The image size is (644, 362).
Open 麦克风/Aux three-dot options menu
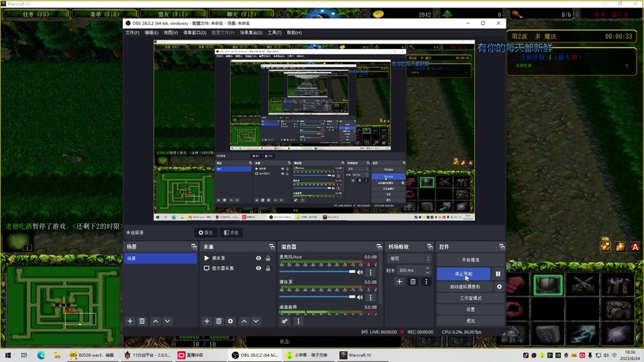point(370,272)
